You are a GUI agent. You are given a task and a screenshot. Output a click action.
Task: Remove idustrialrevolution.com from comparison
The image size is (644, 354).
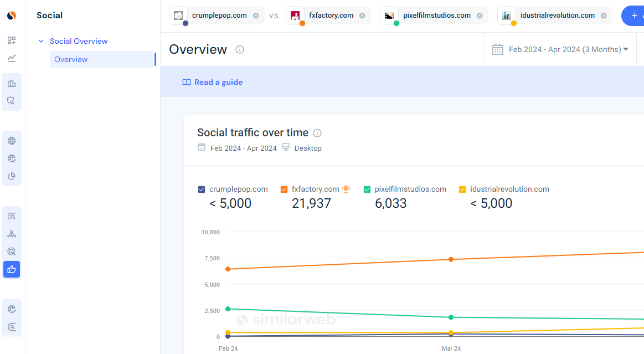[x=604, y=16]
